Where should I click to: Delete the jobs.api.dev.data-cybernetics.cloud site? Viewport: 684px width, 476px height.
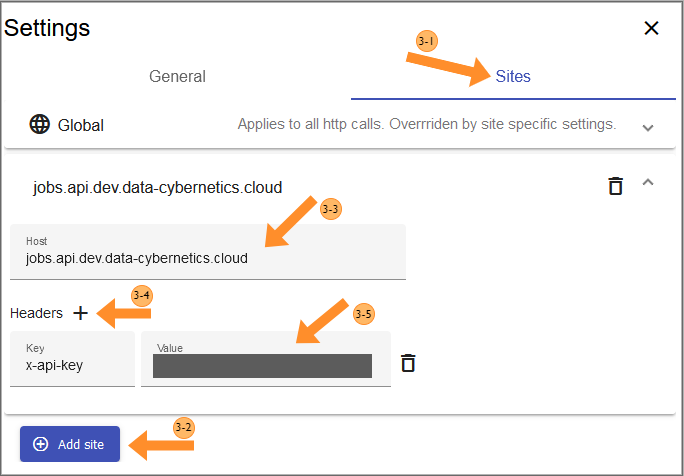pos(615,186)
